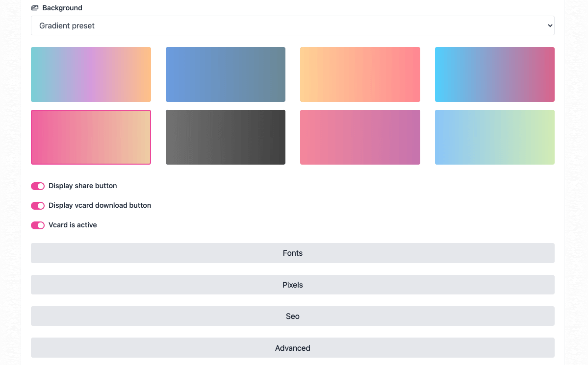Pick the salmon-pink to mauve gradient

click(x=360, y=137)
